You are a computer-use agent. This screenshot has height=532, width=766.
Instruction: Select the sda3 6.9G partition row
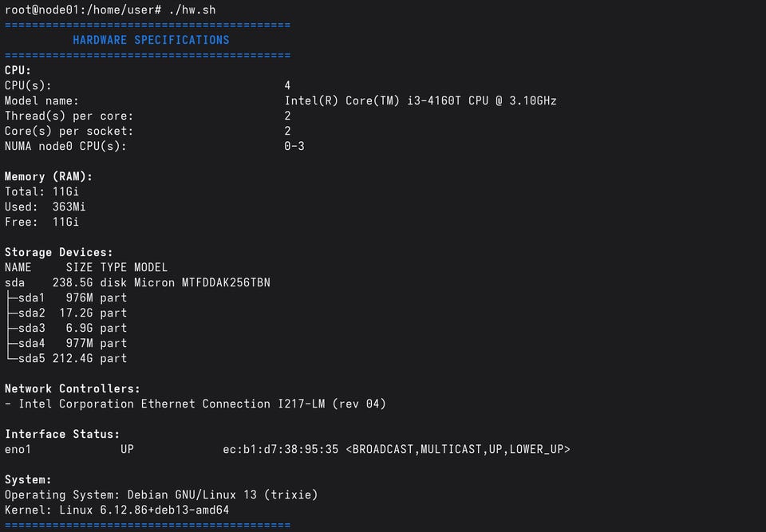tap(66, 328)
